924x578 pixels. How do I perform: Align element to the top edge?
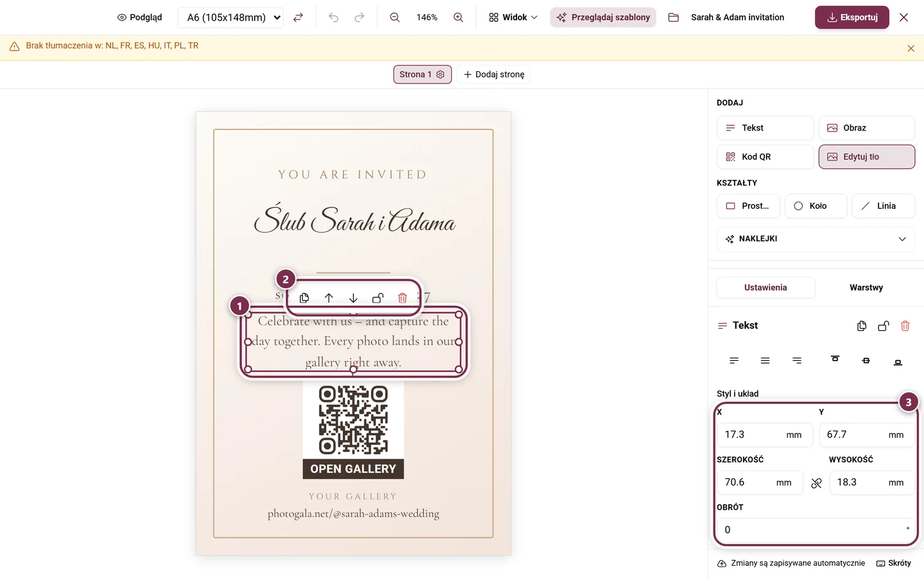pyautogui.click(x=835, y=359)
